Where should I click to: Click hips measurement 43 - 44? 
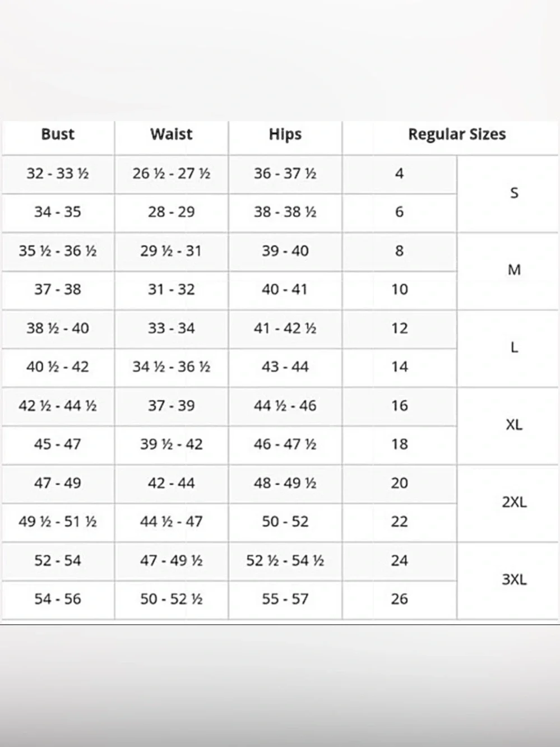click(285, 367)
